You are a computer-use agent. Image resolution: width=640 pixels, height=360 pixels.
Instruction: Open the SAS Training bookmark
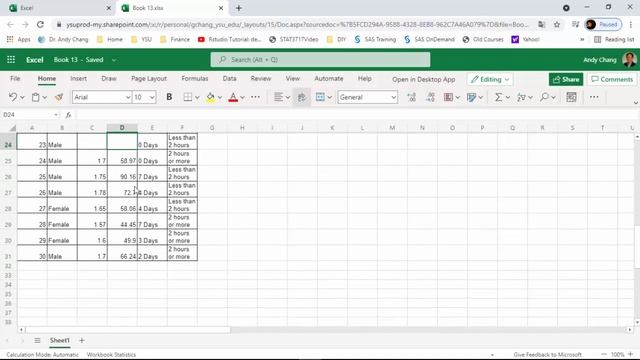pyautogui.click(x=375, y=40)
